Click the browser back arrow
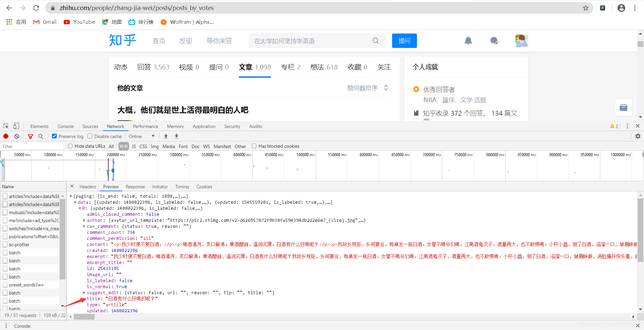The image size is (644, 330). pyautogui.click(x=9, y=8)
